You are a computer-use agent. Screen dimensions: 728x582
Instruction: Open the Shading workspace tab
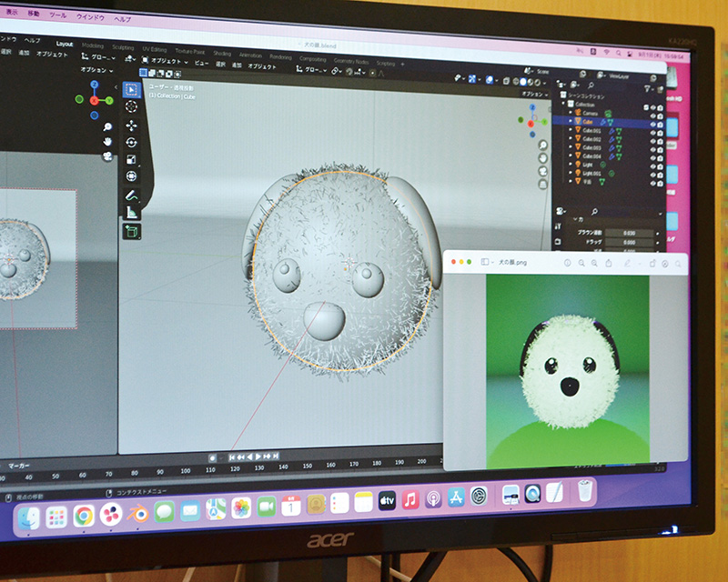coord(222,53)
